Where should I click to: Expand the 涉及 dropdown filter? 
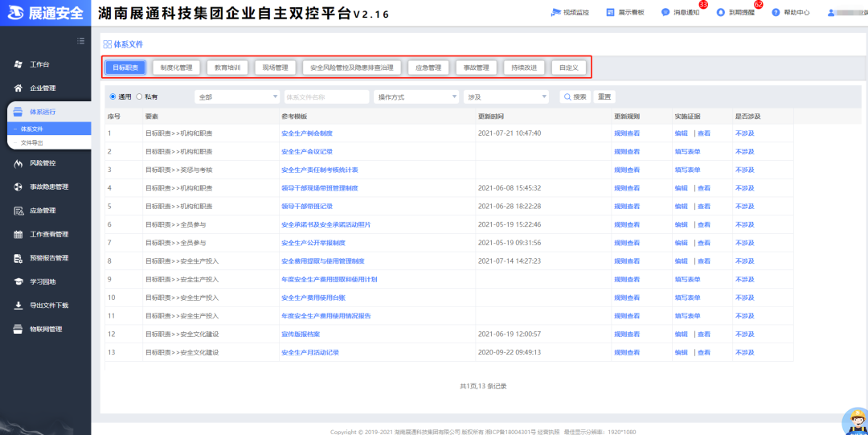(x=505, y=96)
